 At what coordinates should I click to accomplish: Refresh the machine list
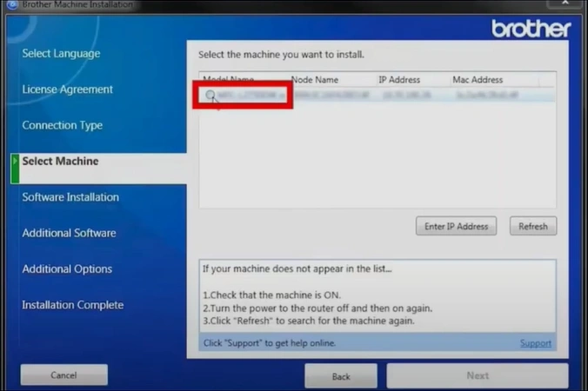click(532, 227)
